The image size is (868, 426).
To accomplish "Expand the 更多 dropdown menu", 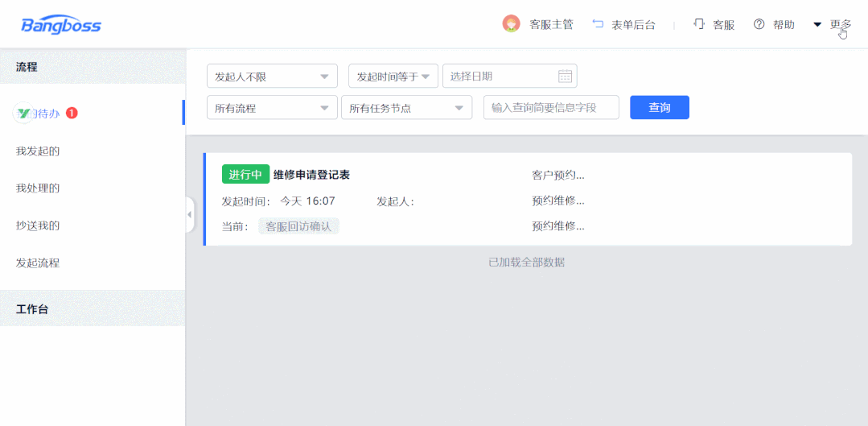I will [833, 24].
